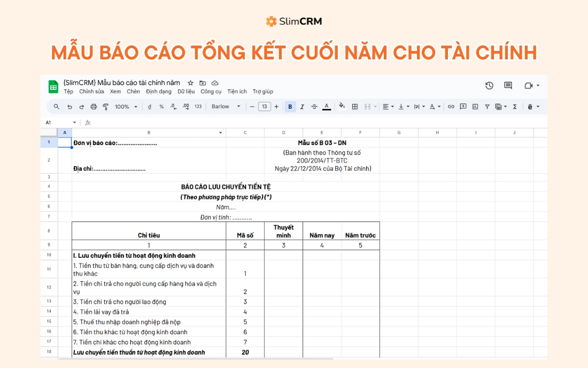Star the spreadsheet document

[x=190, y=82]
